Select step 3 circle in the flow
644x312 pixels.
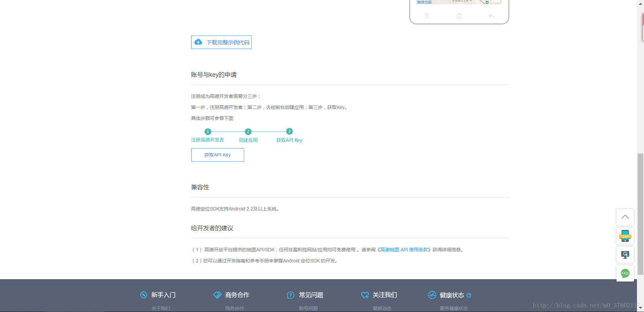[x=289, y=131]
